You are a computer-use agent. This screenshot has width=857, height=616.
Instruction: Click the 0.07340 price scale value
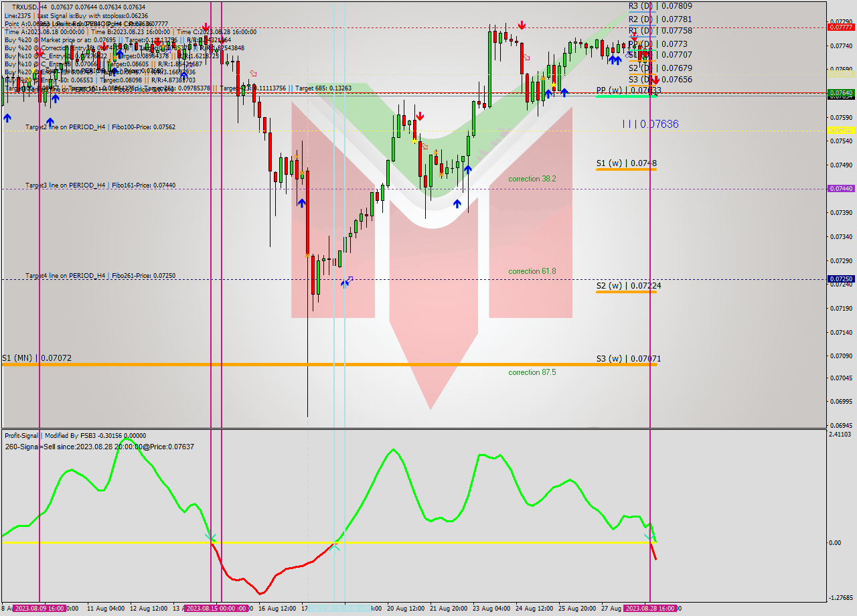842,237
